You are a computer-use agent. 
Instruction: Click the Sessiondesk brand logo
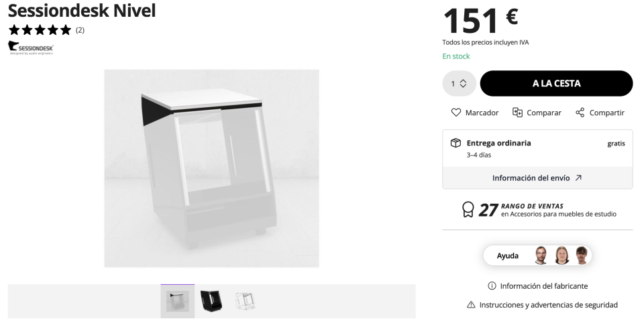click(31, 48)
